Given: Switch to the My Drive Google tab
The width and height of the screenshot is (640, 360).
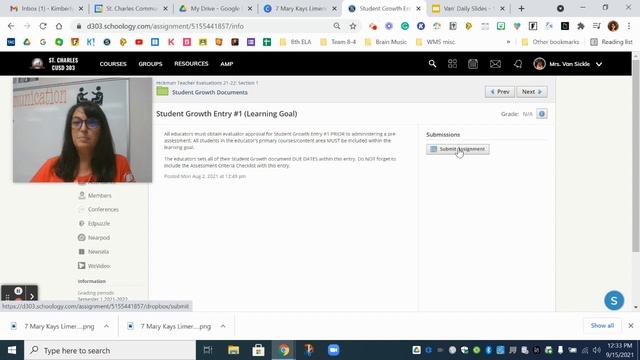Looking at the screenshot, I should pos(216,8).
